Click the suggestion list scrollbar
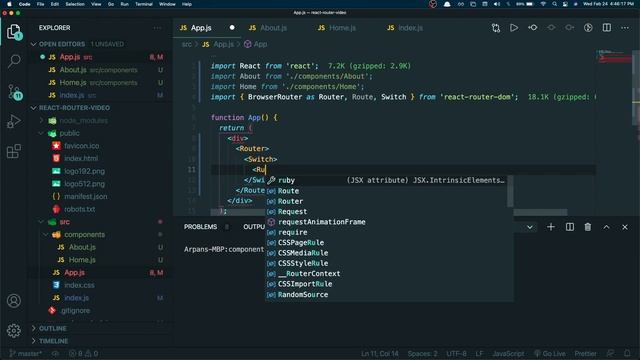This screenshot has height=360, width=640. [510, 191]
